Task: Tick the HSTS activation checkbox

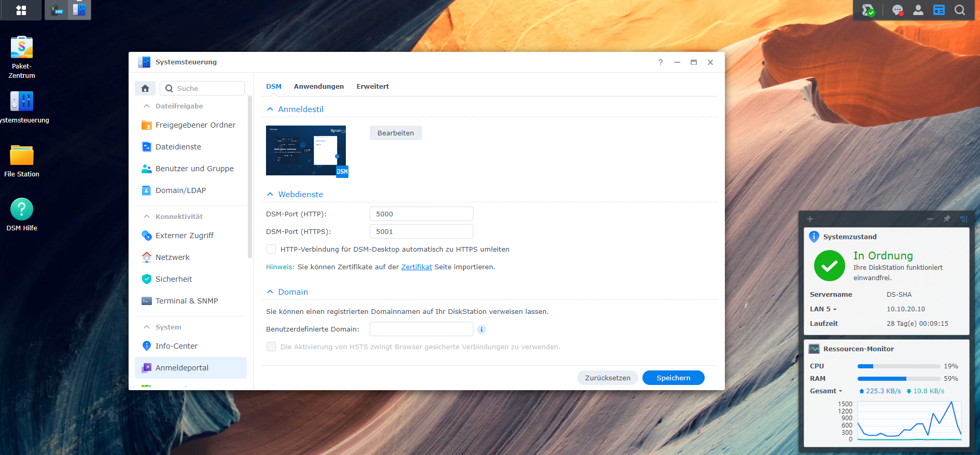Action: point(271,347)
